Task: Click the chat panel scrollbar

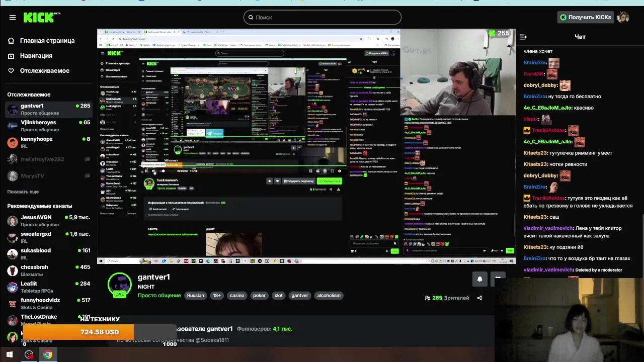Action: coord(642,246)
